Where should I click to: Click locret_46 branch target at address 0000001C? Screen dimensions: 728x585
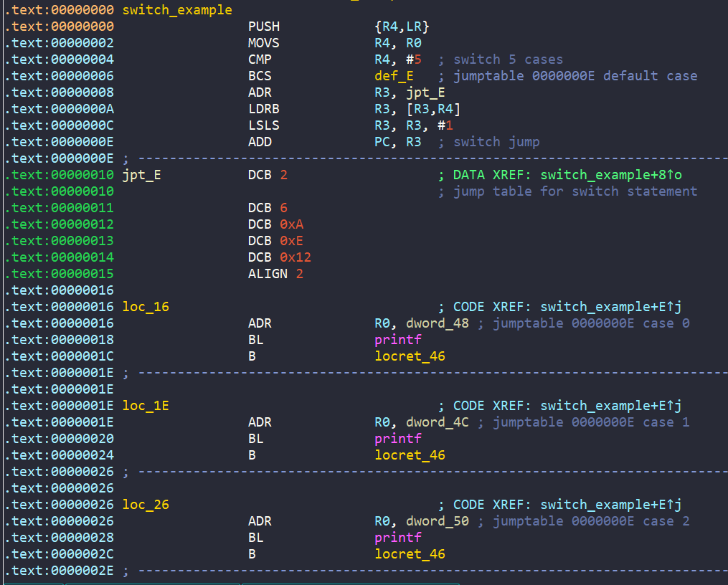(x=410, y=356)
